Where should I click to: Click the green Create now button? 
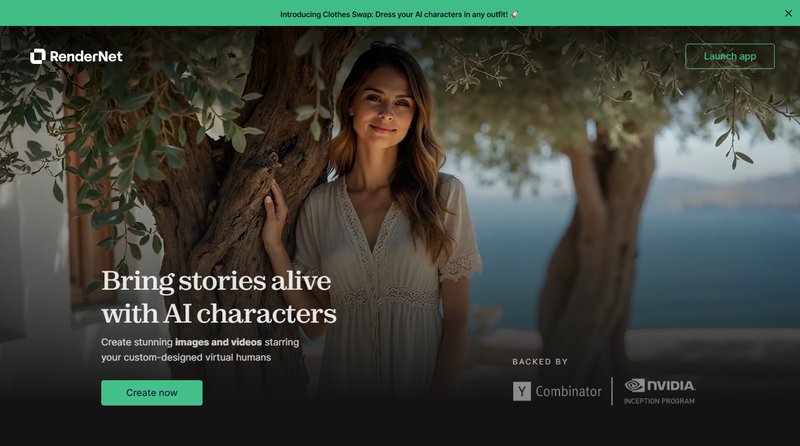[x=152, y=392]
